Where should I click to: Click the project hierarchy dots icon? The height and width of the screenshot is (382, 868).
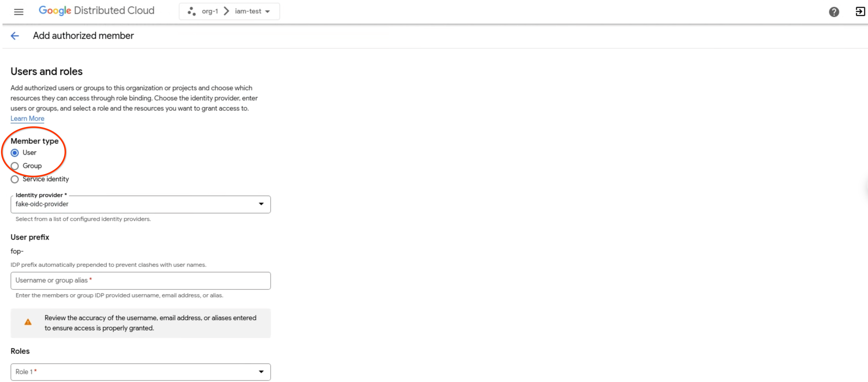coord(191,11)
